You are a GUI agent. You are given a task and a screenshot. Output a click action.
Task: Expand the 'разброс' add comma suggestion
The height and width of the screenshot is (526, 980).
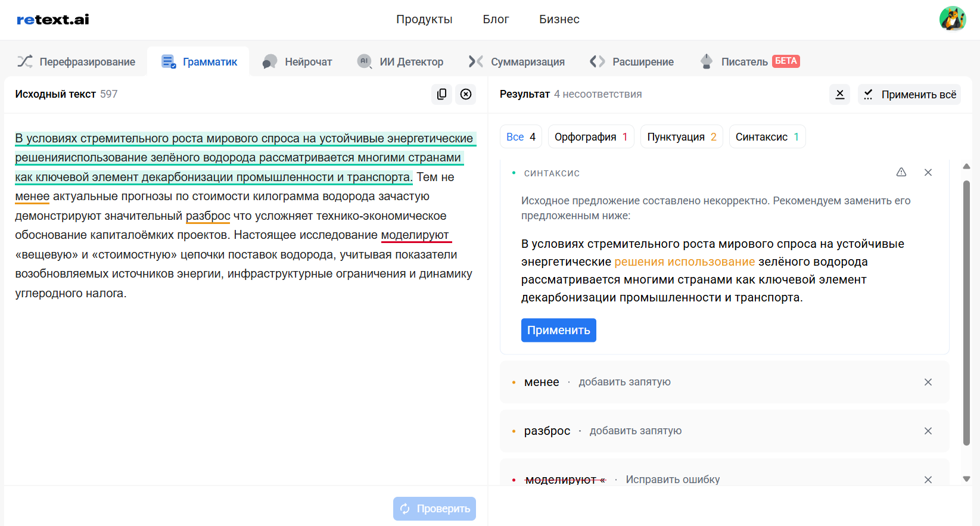coord(635,431)
